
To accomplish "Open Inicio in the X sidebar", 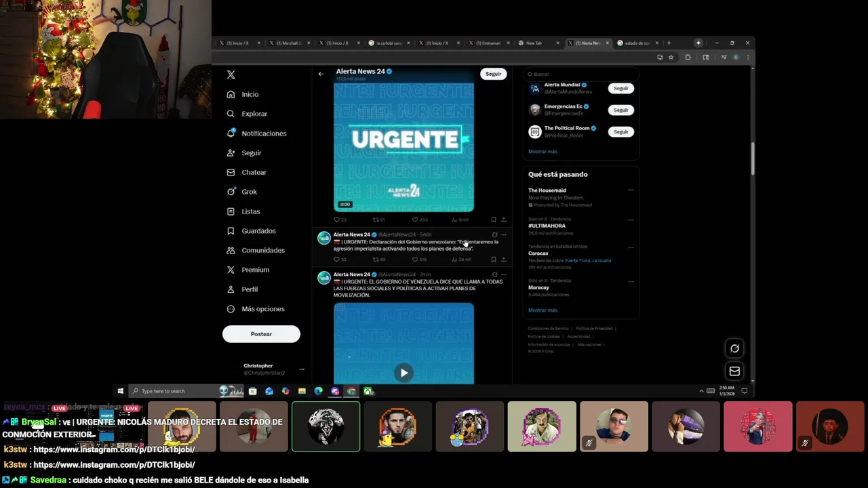I will click(243, 94).
